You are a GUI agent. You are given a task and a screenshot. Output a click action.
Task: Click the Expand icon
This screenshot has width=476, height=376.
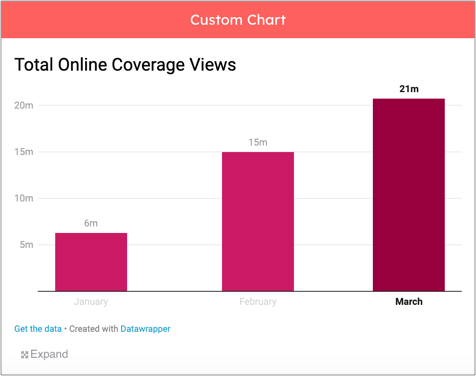click(x=24, y=355)
